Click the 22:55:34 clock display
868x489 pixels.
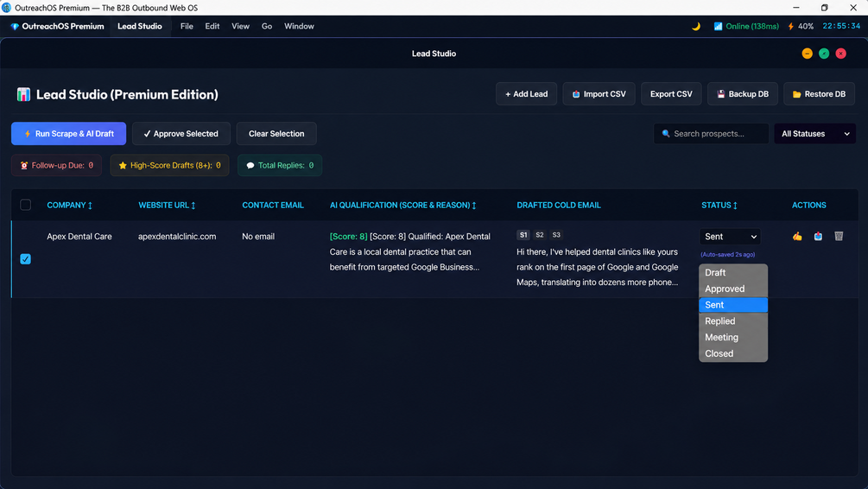841,26
